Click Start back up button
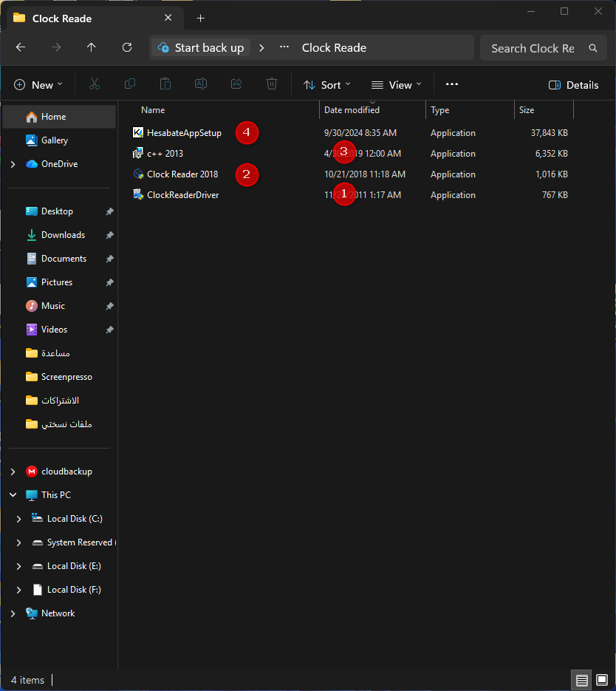This screenshot has width=616, height=691. (201, 47)
